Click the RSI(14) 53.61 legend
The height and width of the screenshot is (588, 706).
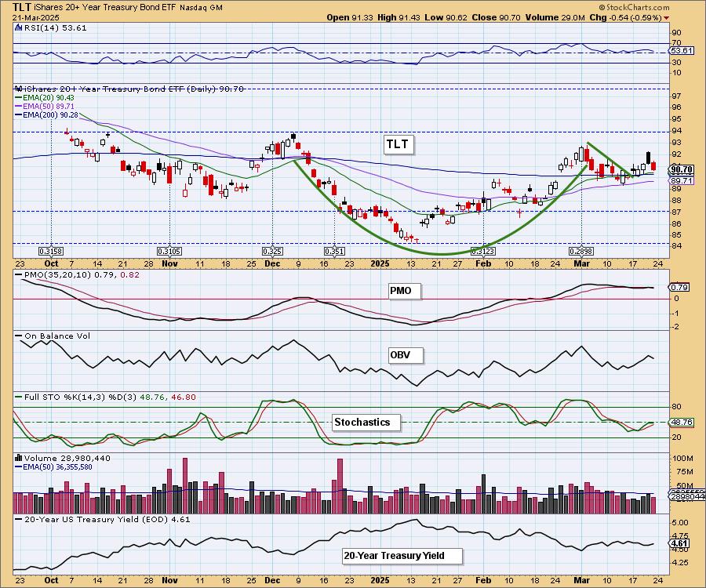point(54,28)
